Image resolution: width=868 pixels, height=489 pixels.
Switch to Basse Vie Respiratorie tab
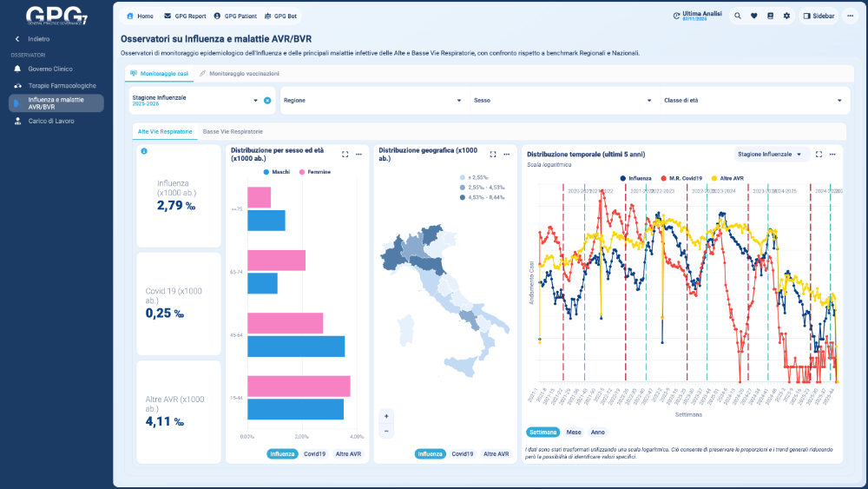coord(233,131)
